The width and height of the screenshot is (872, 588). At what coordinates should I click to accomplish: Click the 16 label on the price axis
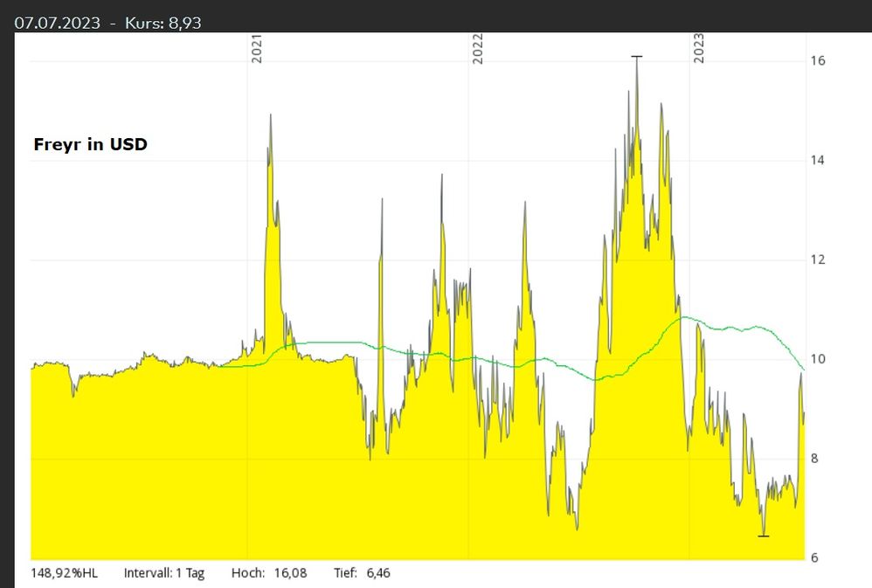coord(818,60)
